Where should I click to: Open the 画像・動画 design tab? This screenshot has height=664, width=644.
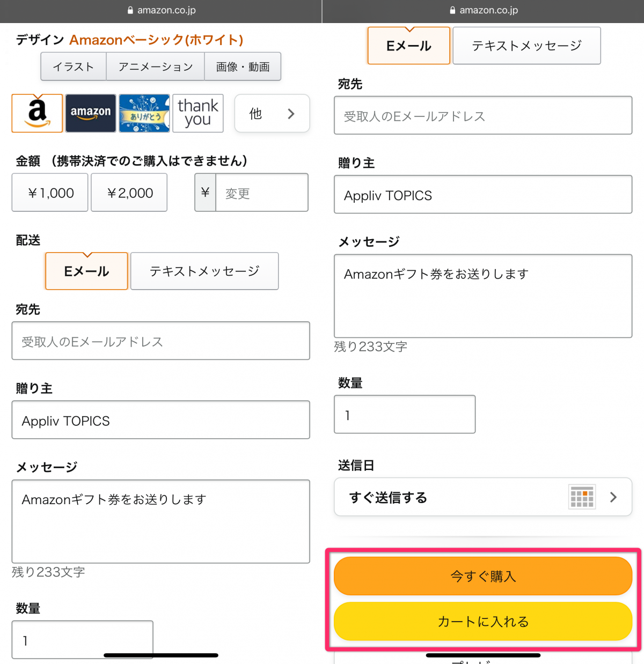(x=243, y=66)
